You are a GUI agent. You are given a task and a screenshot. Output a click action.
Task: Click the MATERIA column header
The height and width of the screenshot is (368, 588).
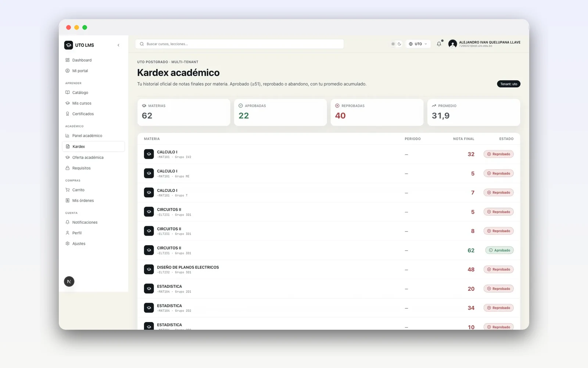click(152, 139)
